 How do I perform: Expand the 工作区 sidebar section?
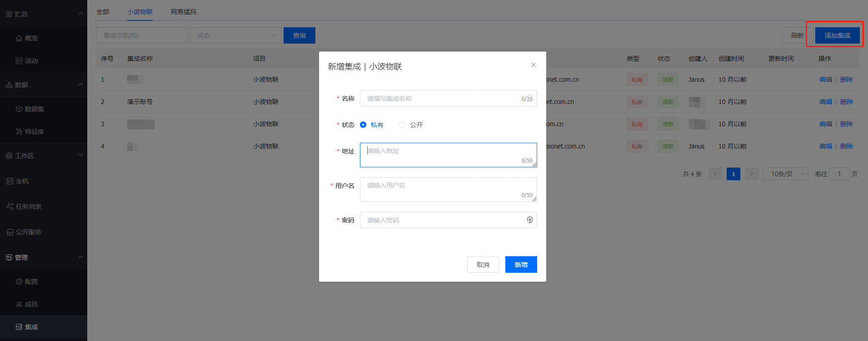click(x=81, y=155)
